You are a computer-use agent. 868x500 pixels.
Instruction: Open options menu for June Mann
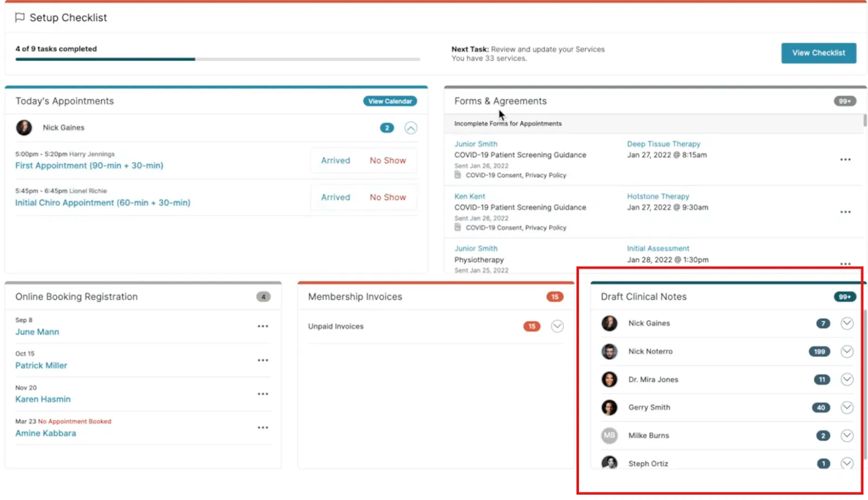(263, 326)
